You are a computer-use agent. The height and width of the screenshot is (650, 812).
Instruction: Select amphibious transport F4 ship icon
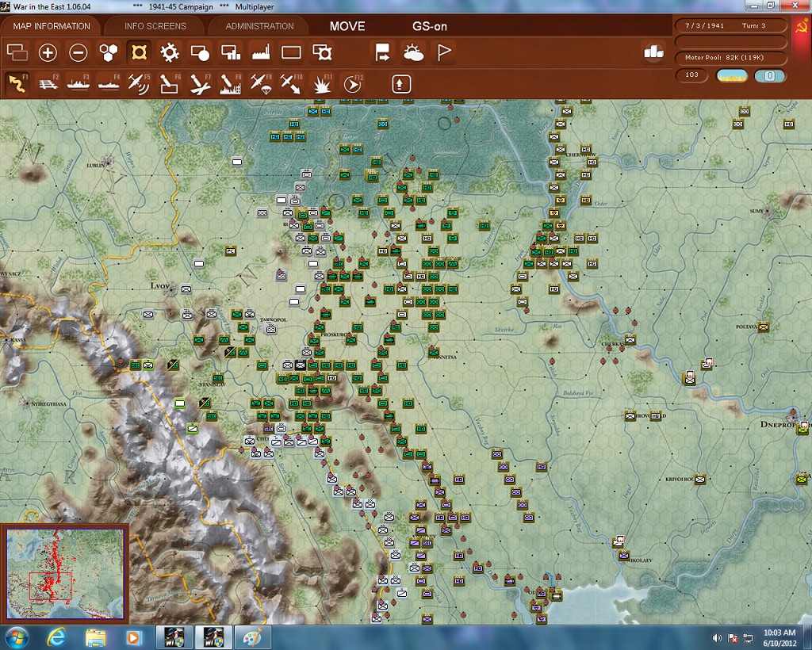pyautogui.click(x=109, y=84)
